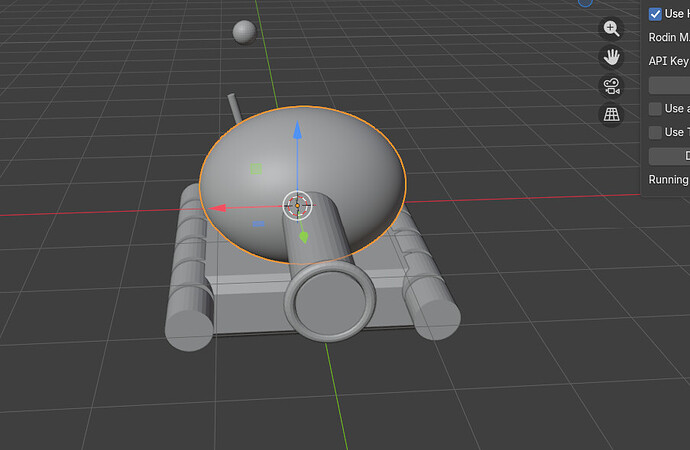Enable the 'Use T...' checkbox
The image size is (690, 450).
[655, 132]
